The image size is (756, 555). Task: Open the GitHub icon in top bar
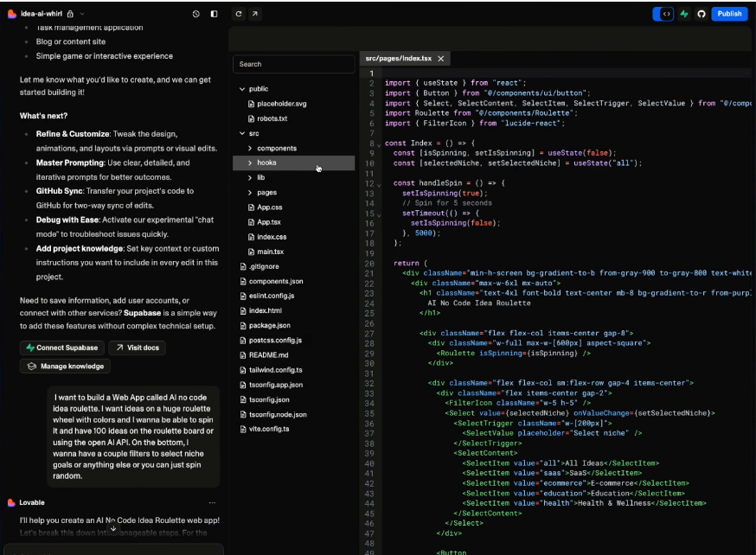701,14
